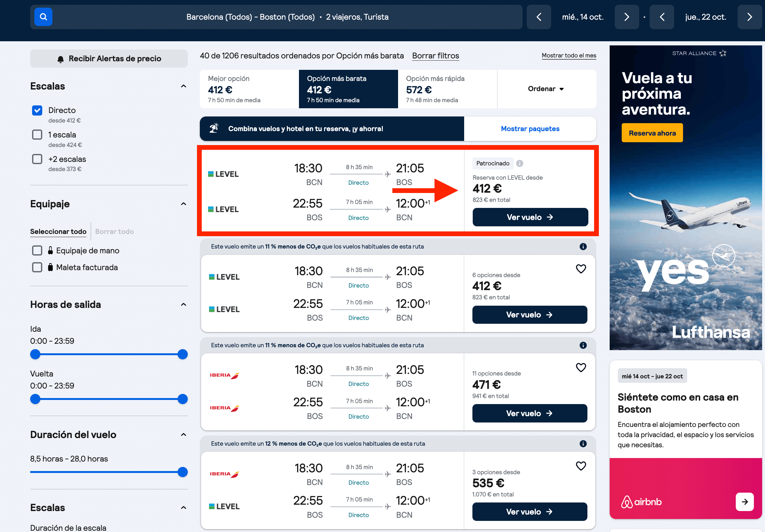Save the 535 € flight with heart
765x532 pixels.
[581, 466]
